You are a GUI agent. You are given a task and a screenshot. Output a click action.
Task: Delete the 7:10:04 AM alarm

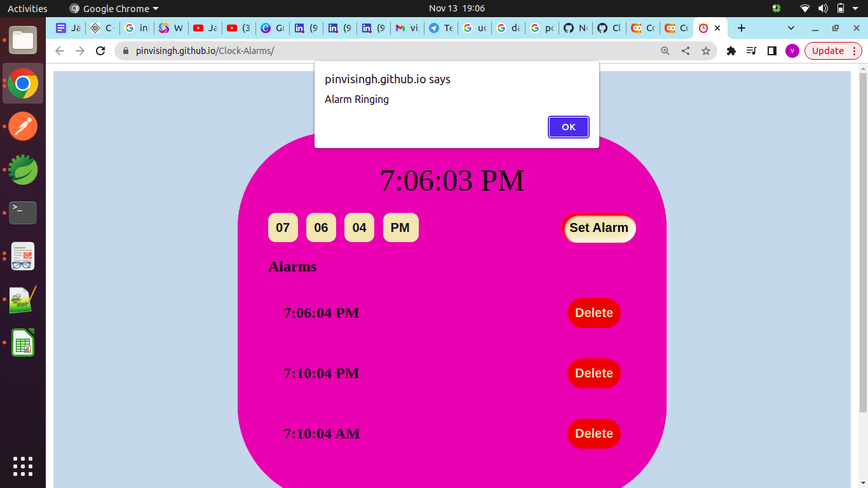(x=593, y=433)
